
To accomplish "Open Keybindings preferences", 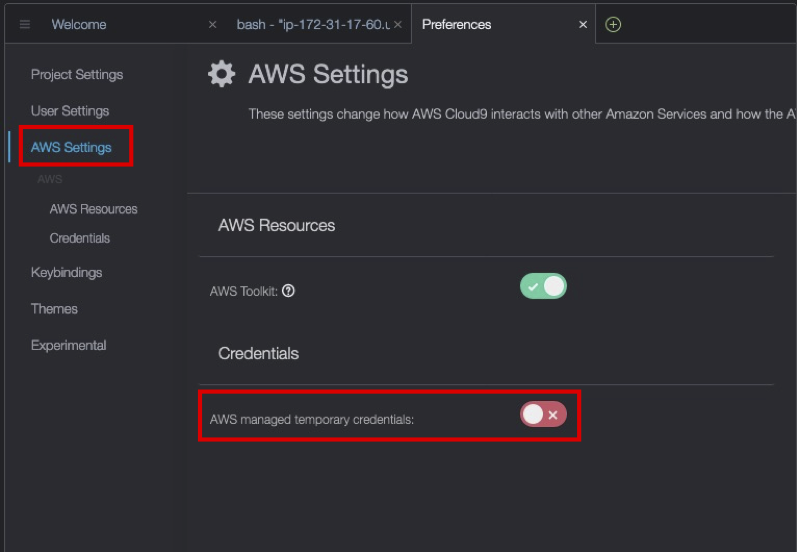I will (x=66, y=272).
